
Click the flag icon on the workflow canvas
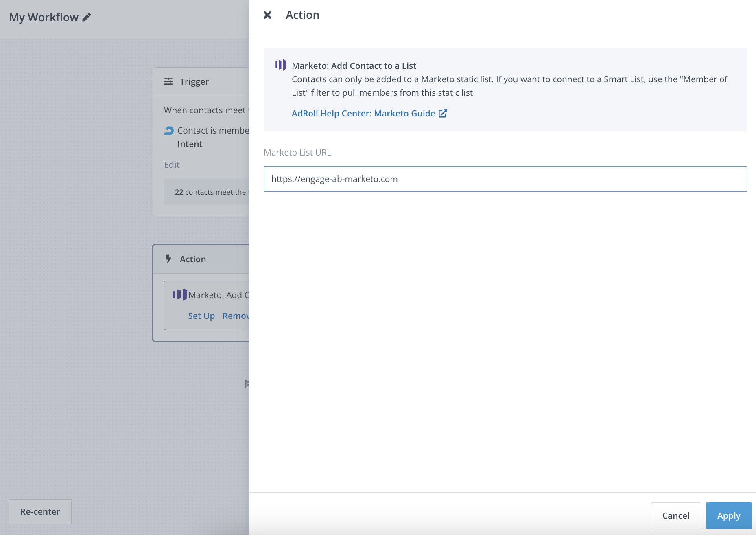(x=247, y=384)
